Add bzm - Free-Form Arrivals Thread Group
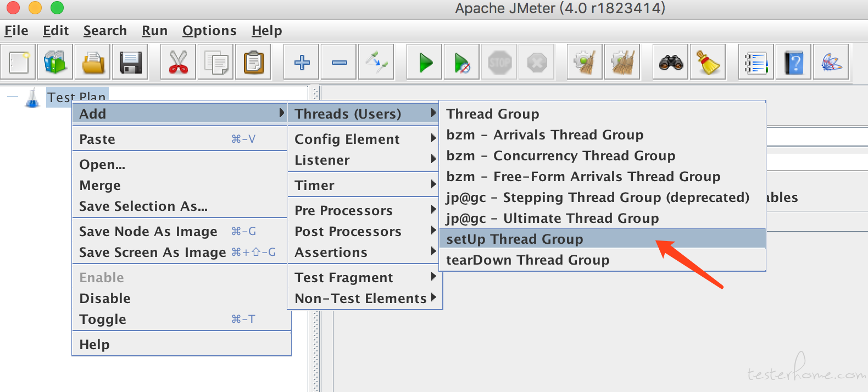The width and height of the screenshot is (868, 392). (602, 176)
